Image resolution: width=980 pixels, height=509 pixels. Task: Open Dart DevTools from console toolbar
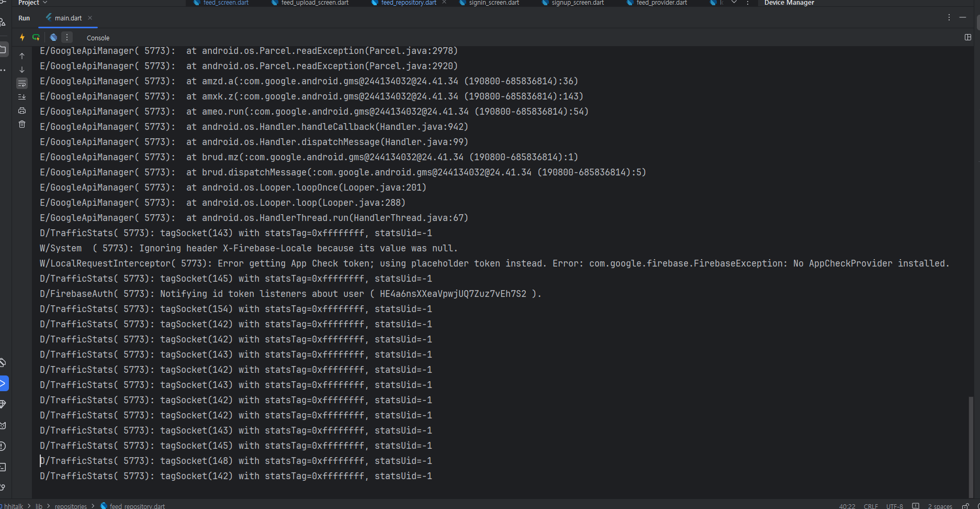point(53,37)
